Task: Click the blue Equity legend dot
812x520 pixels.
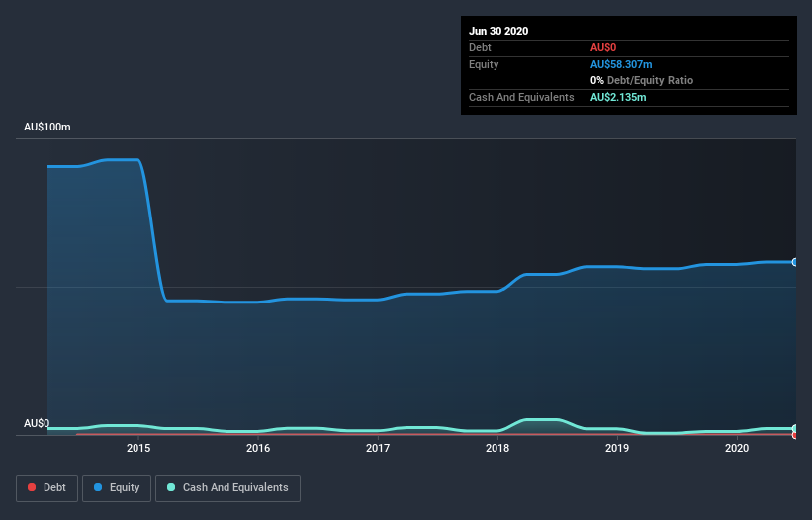Action: point(98,487)
